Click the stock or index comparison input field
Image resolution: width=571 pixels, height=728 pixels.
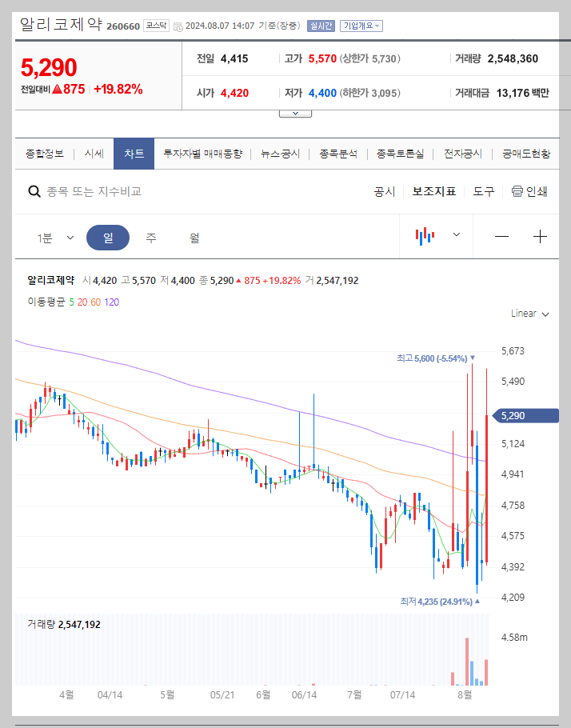[x=120, y=191]
